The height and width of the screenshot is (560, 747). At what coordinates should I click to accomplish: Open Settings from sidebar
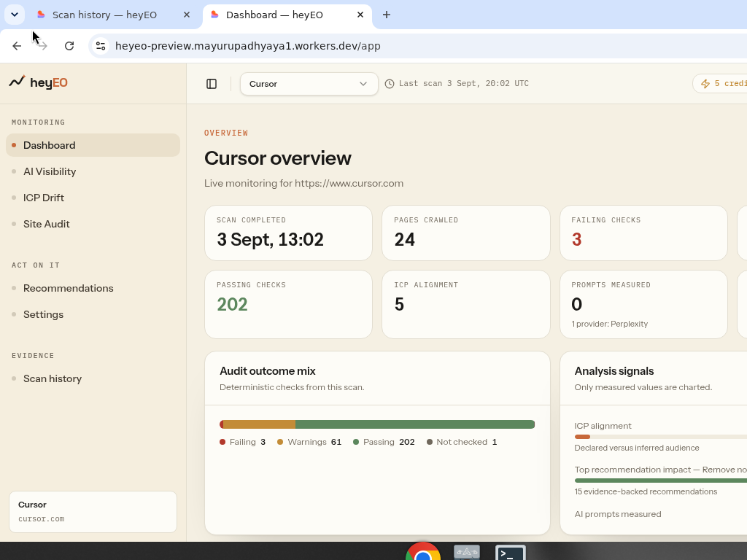tap(93, 314)
